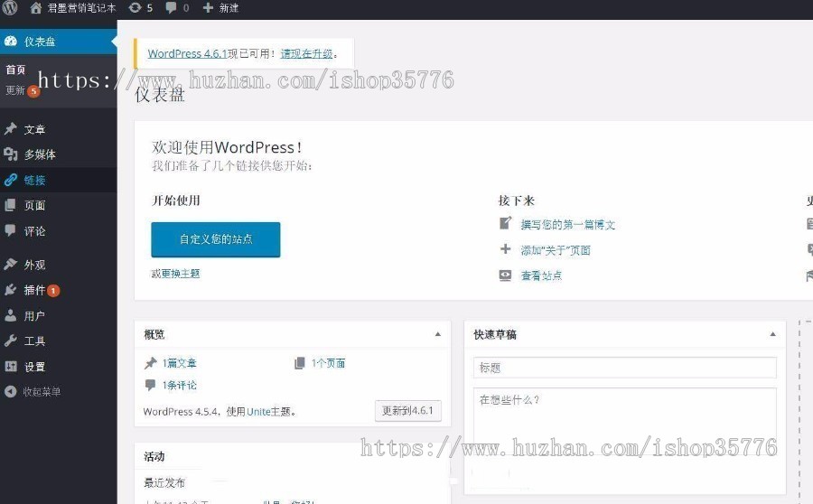Click the pages icon beside 1个页面

300,363
